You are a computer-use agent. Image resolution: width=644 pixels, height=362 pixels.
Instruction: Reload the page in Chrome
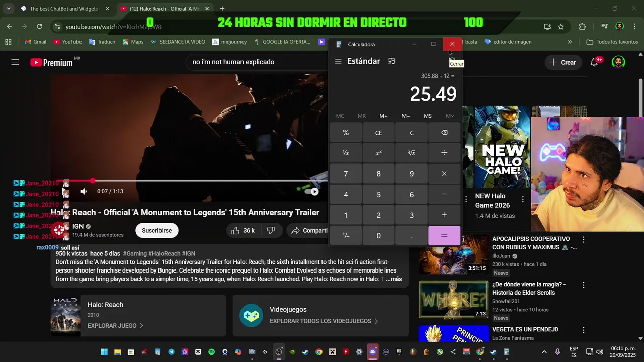point(39,27)
